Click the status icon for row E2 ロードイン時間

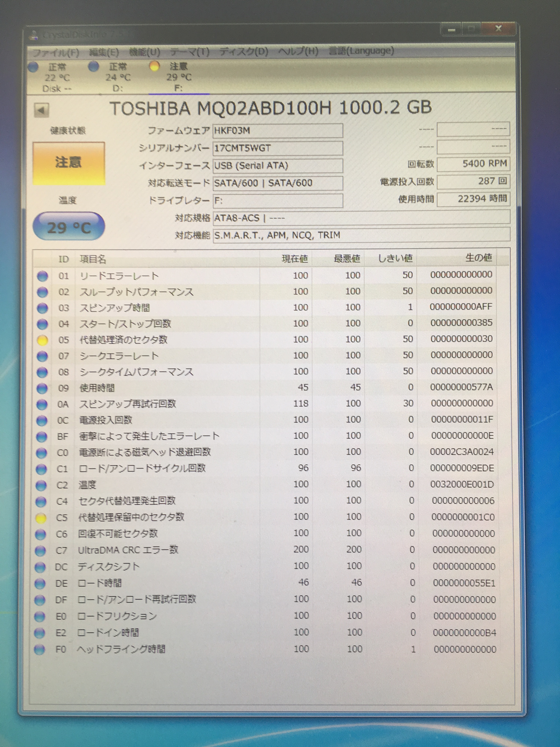pyautogui.click(x=39, y=633)
